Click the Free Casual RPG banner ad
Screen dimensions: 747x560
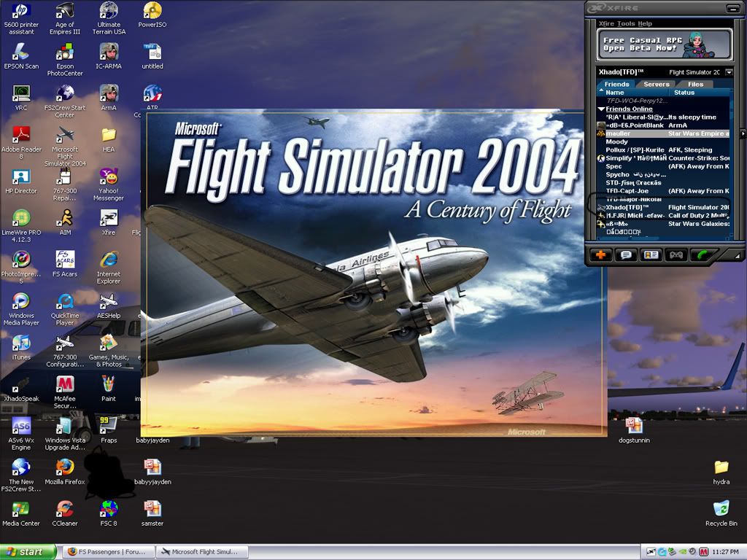point(664,44)
